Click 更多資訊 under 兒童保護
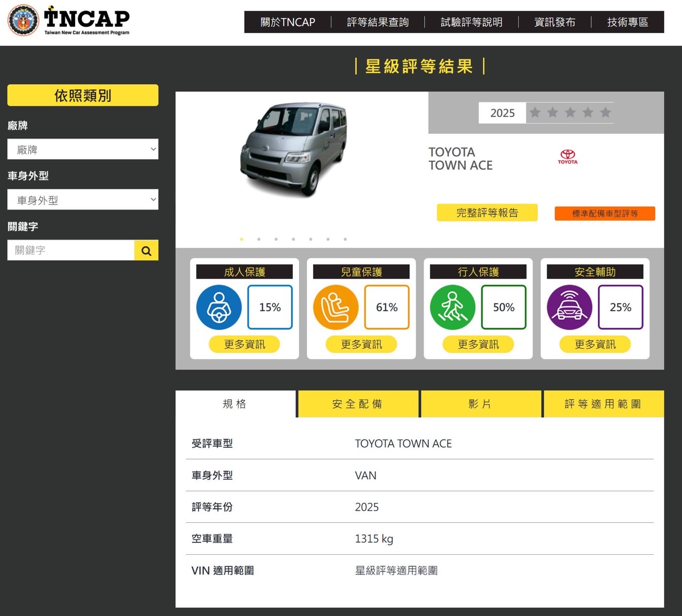This screenshot has width=682, height=616. [361, 344]
